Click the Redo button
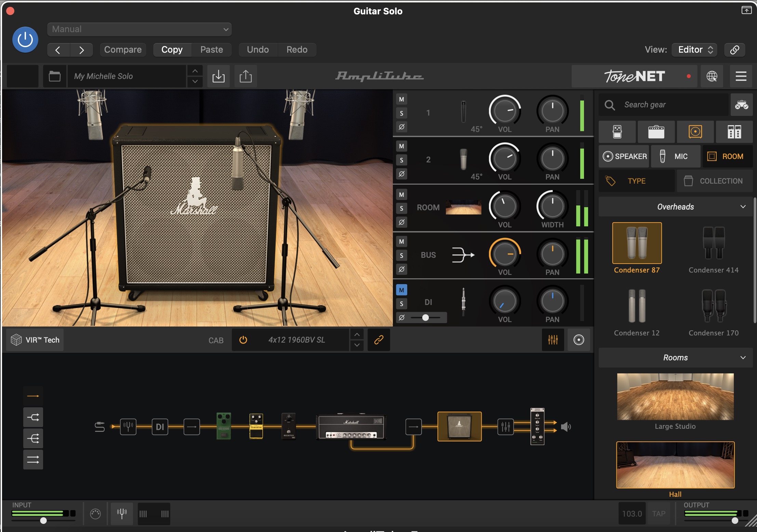Image resolution: width=757 pixels, height=532 pixels. (x=297, y=50)
